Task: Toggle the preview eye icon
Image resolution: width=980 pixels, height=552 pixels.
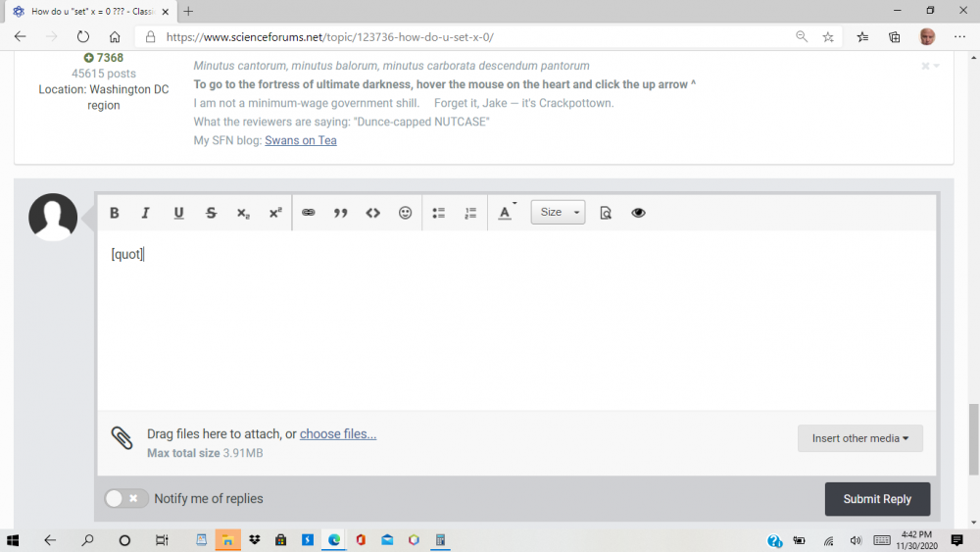Action: (639, 213)
